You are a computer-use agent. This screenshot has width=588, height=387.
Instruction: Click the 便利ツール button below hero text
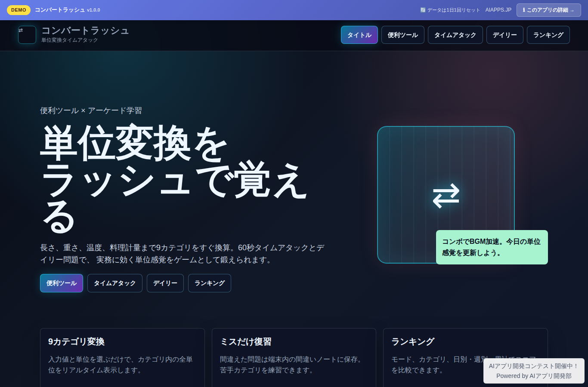[62, 283]
